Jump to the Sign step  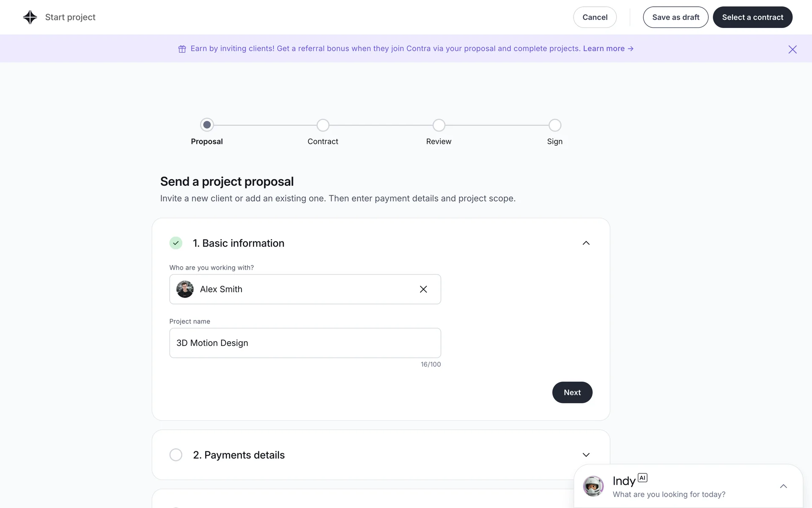[x=554, y=125]
